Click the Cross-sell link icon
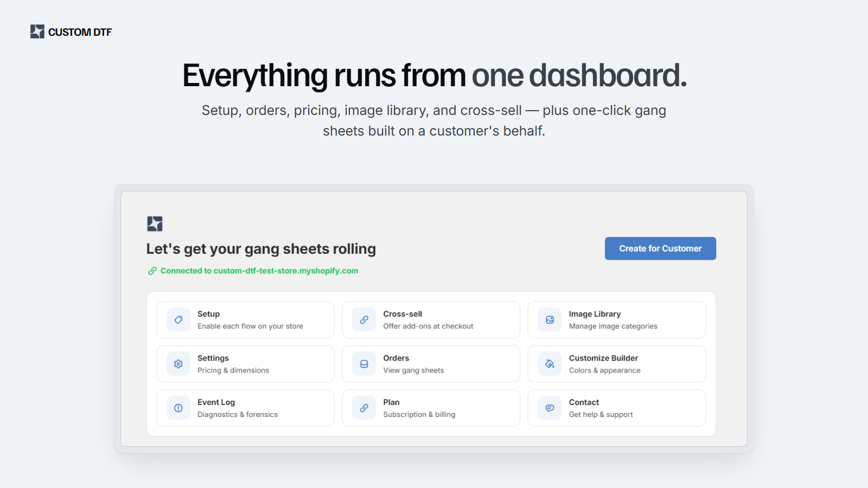This screenshot has width=868, height=488. [364, 320]
